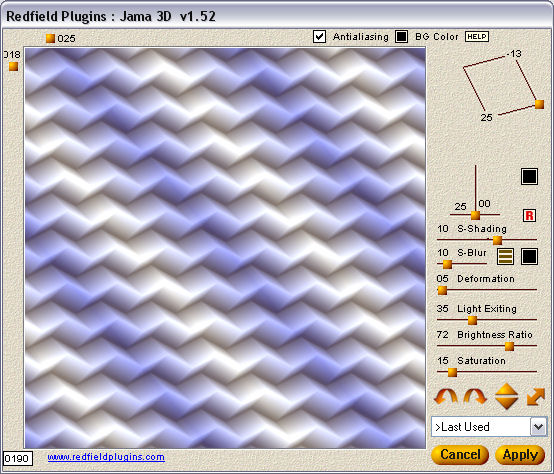Open the Last Used presets dropdown
554x474 pixels.
point(489,427)
